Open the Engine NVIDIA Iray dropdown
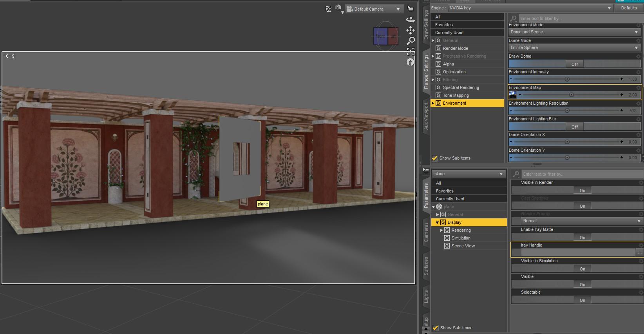The image size is (644, 334). (530, 8)
